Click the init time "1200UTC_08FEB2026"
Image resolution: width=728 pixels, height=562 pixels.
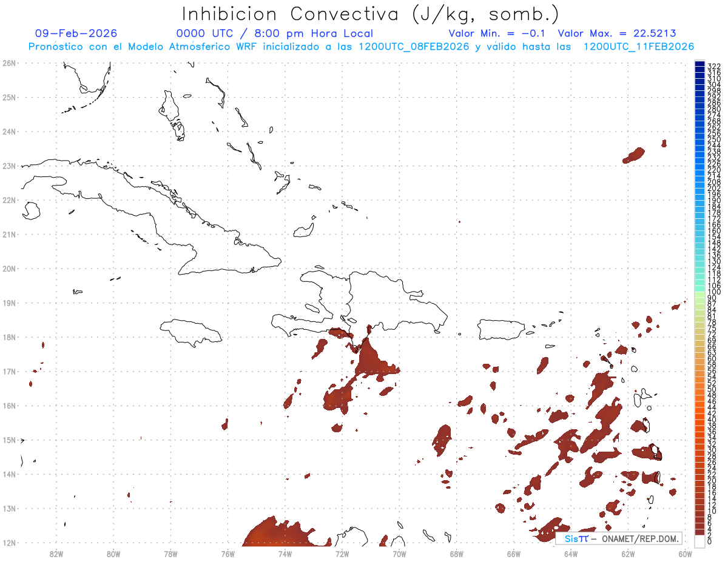[x=413, y=47]
